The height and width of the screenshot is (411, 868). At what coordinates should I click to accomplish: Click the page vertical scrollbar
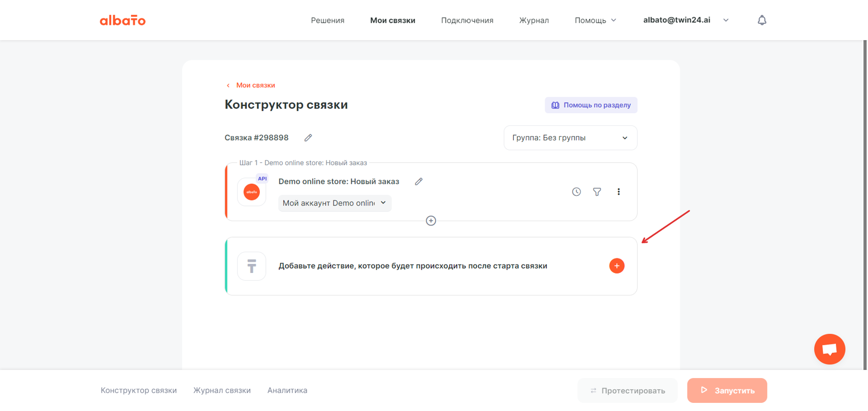[865, 205]
